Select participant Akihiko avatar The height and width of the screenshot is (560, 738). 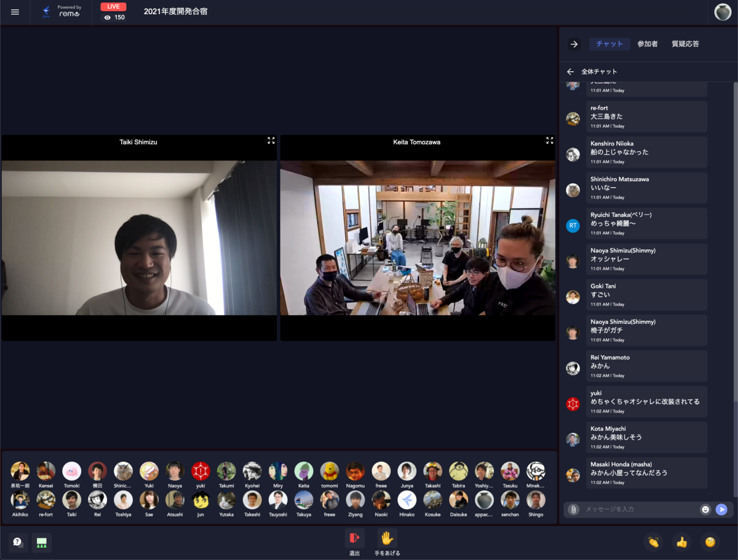[x=20, y=500]
